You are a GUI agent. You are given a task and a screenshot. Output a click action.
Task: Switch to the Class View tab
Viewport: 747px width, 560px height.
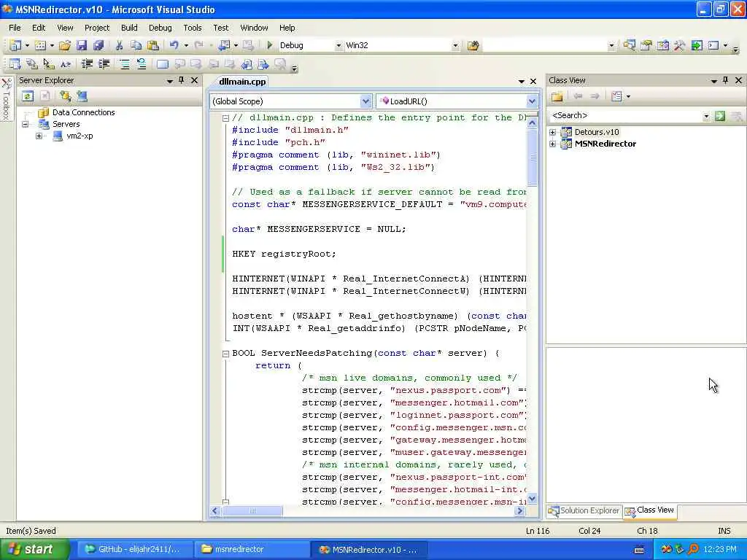[x=650, y=510]
